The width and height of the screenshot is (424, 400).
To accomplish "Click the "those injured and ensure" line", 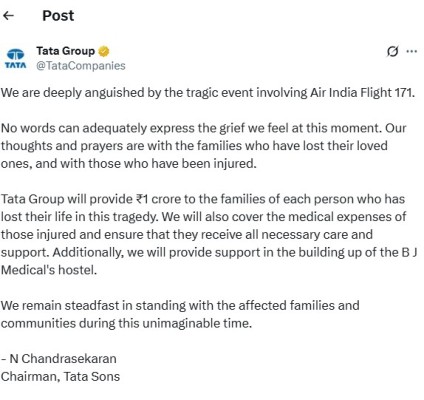I will point(187,234).
